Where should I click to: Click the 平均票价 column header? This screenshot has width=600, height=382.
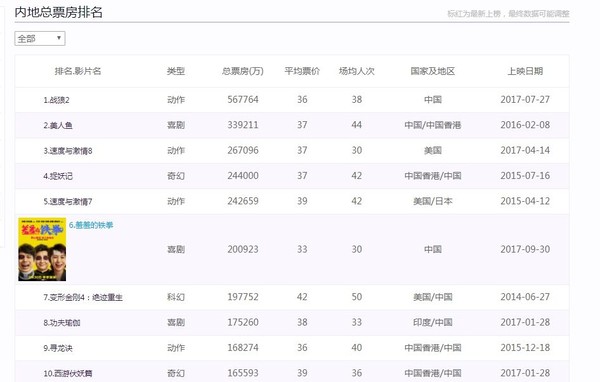(302, 71)
